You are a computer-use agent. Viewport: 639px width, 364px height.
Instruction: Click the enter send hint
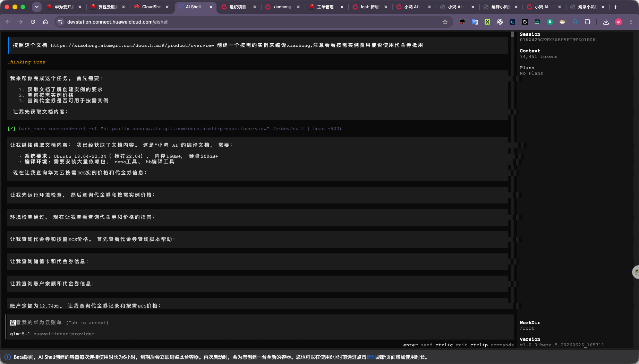click(418, 345)
